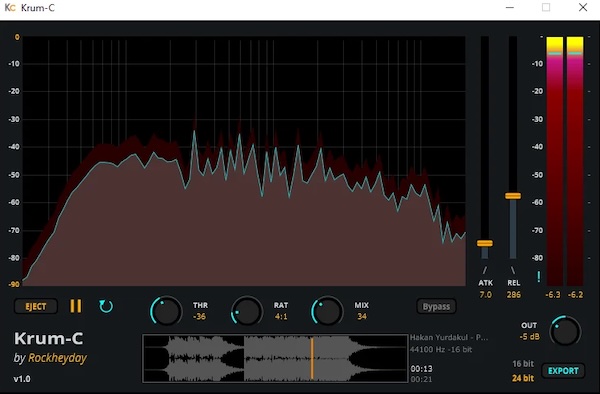The height and width of the screenshot is (394, 600).
Task: Click the waveform overview display
Action: [275, 358]
